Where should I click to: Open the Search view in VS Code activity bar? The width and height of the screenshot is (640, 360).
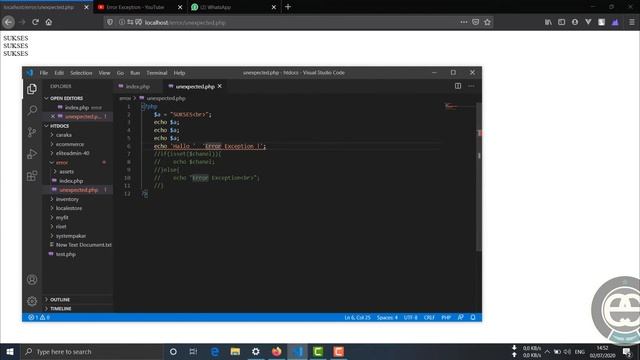coord(32,110)
